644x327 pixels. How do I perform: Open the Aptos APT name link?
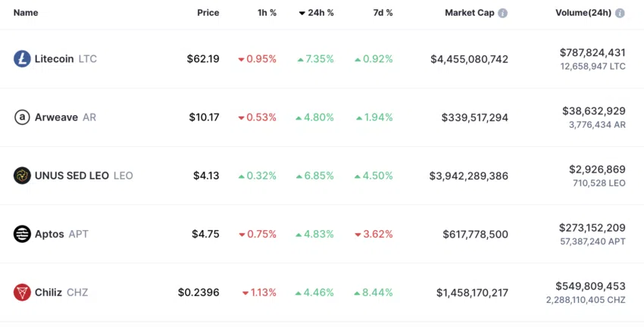[61, 234]
